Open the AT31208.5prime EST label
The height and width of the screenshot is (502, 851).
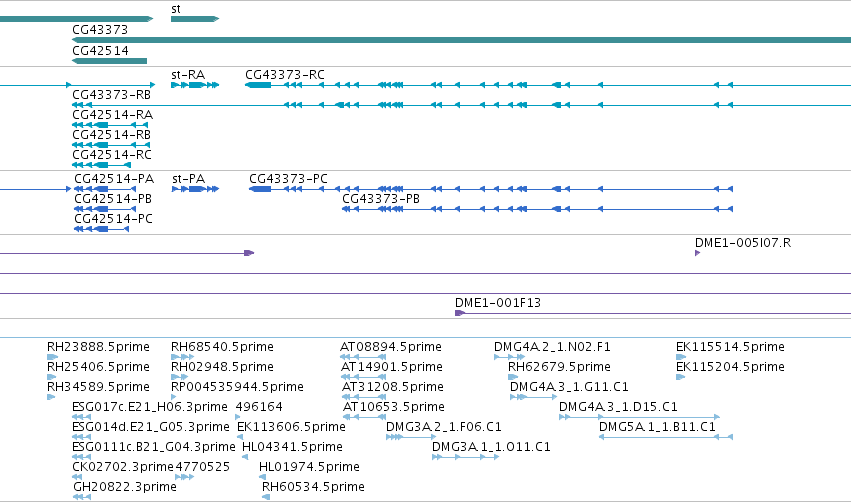click(x=392, y=387)
